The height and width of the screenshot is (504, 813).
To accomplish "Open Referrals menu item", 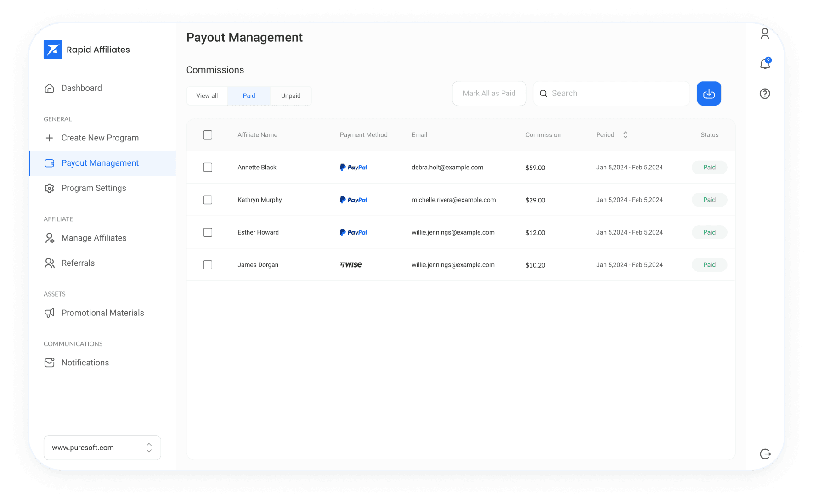I will tap(78, 263).
